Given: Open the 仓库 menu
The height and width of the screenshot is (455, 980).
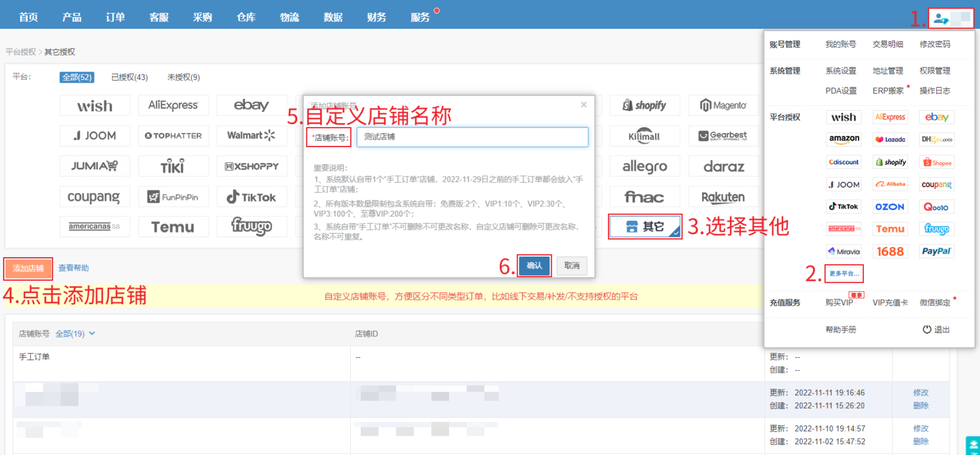Looking at the screenshot, I should pyautogui.click(x=246, y=17).
